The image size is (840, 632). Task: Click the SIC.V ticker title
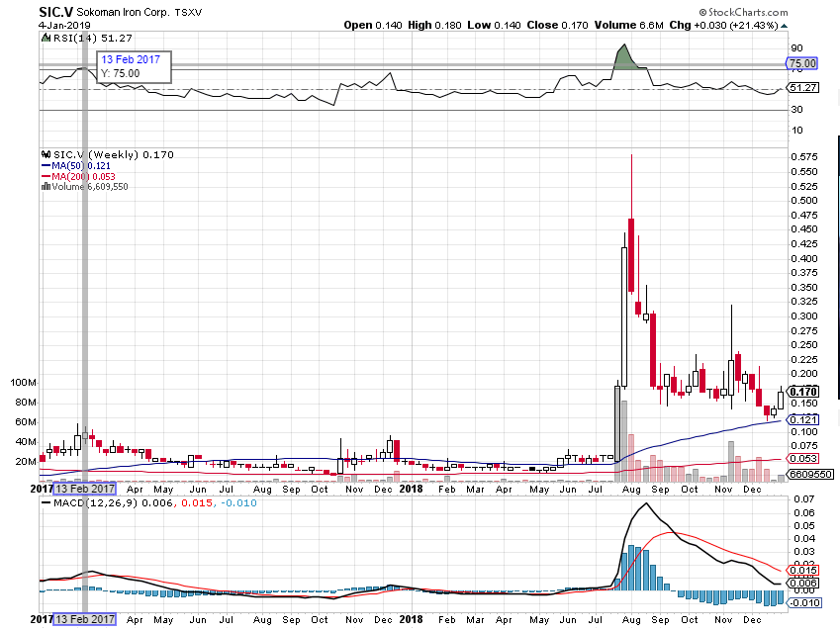[56, 11]
